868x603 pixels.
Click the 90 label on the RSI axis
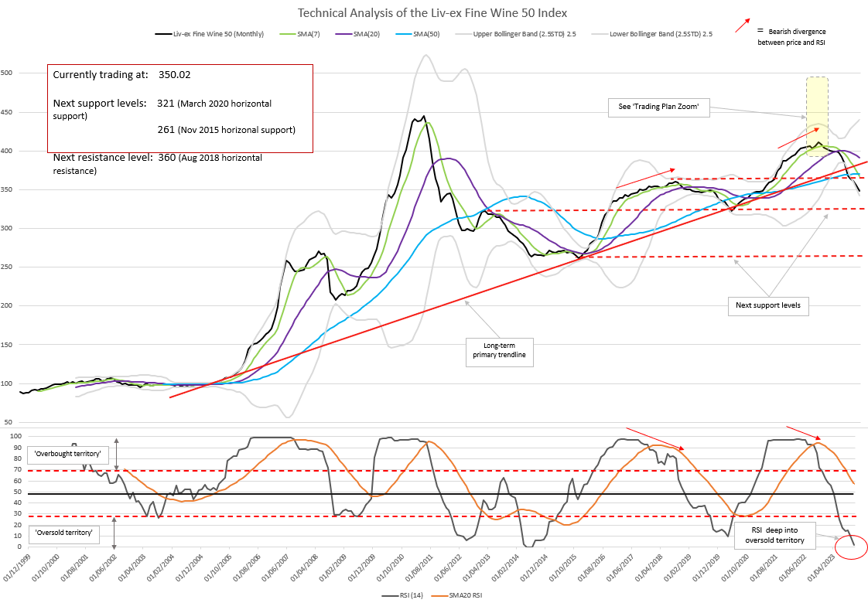coord(17,448)
